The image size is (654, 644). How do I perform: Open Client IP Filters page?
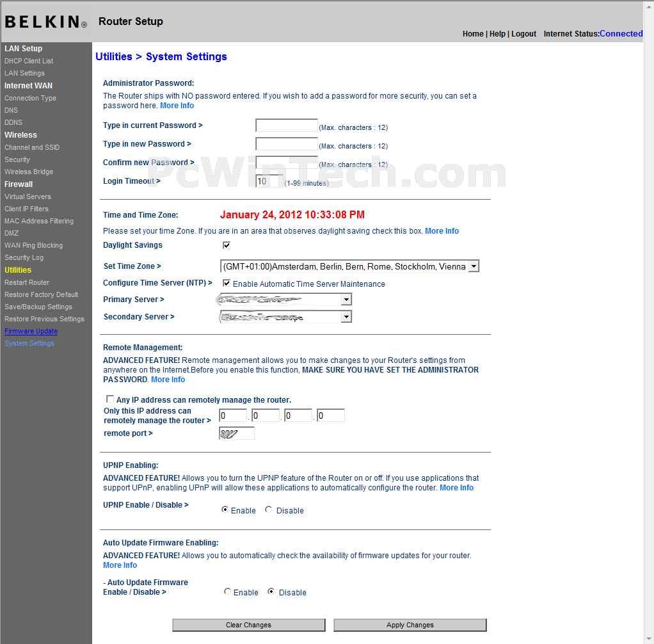click(x=27, y=209)
